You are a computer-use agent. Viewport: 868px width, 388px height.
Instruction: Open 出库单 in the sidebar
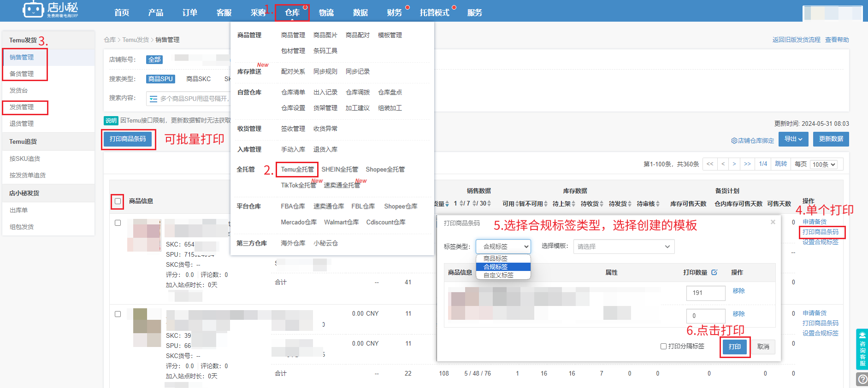(19, 210)
